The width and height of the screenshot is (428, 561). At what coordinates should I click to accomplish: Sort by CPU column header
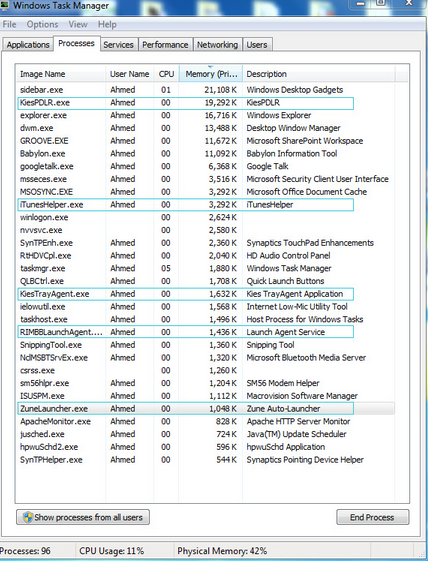coord(166,74)
